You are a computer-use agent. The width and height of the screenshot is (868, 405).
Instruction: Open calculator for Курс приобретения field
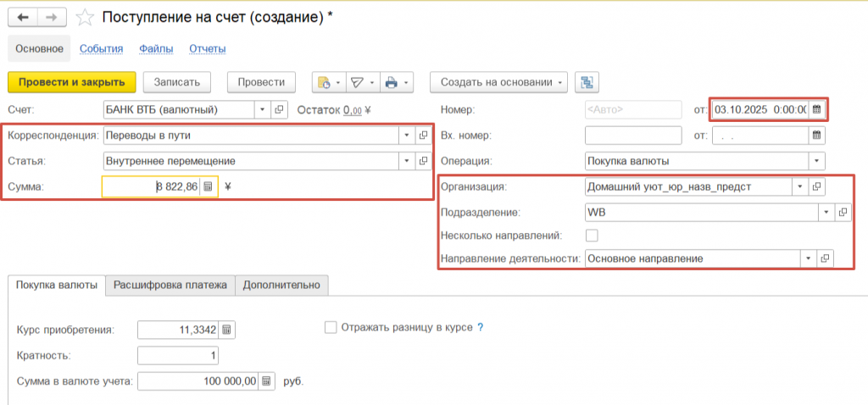pos(227,330)
